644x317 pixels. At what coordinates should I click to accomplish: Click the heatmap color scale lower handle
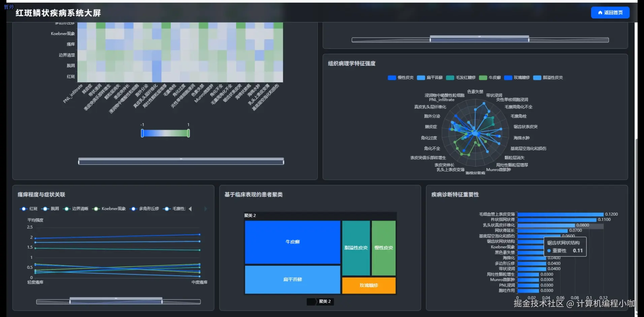tap(142, 133)
